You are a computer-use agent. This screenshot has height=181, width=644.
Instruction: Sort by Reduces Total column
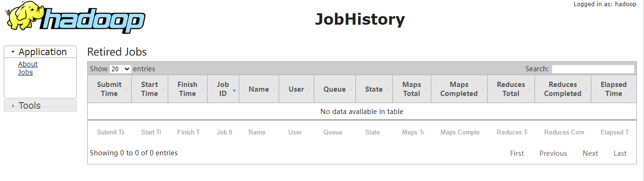click(x=511, y=89)
